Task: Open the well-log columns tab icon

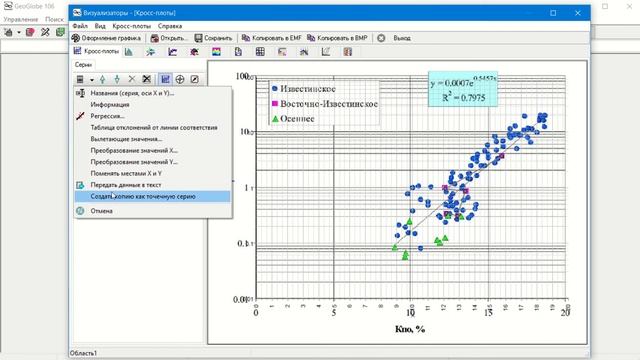Action: 347,52
